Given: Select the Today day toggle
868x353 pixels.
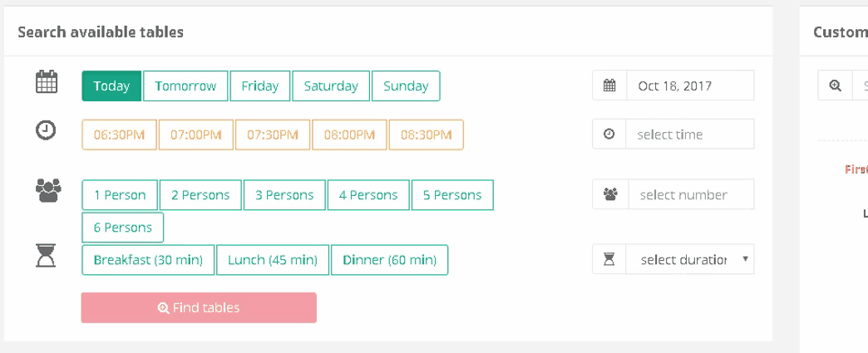Looking at the screenshot, I should 111,86.
